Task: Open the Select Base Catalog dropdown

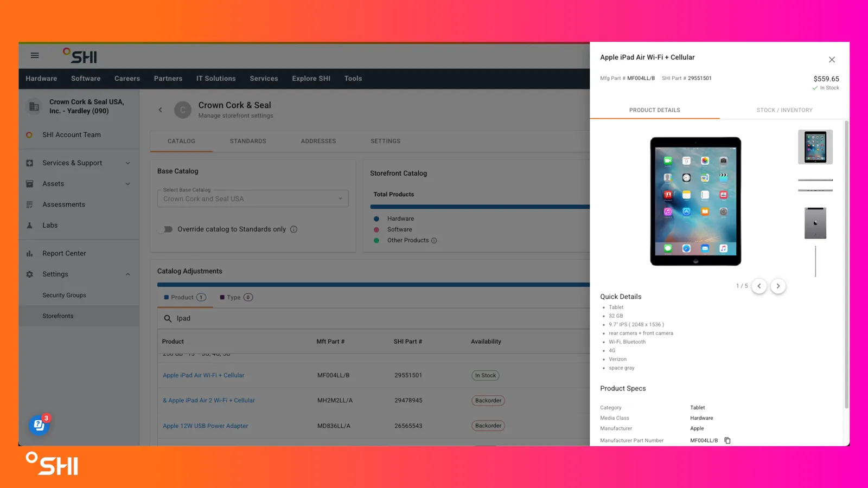Action: 253,198
